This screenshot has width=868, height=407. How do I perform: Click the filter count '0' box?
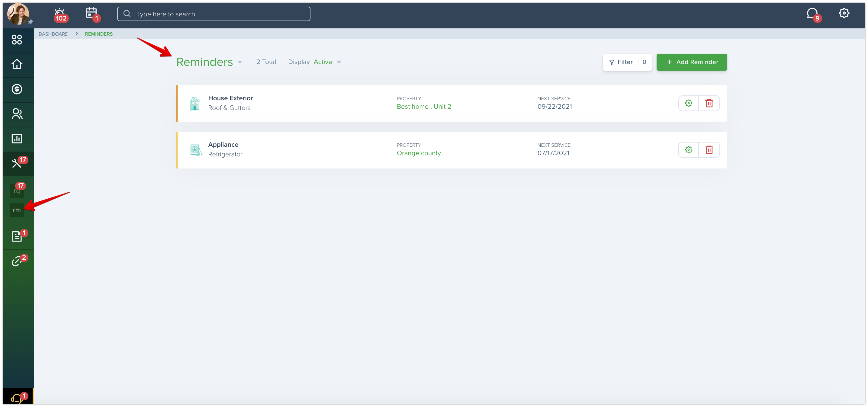644,62
